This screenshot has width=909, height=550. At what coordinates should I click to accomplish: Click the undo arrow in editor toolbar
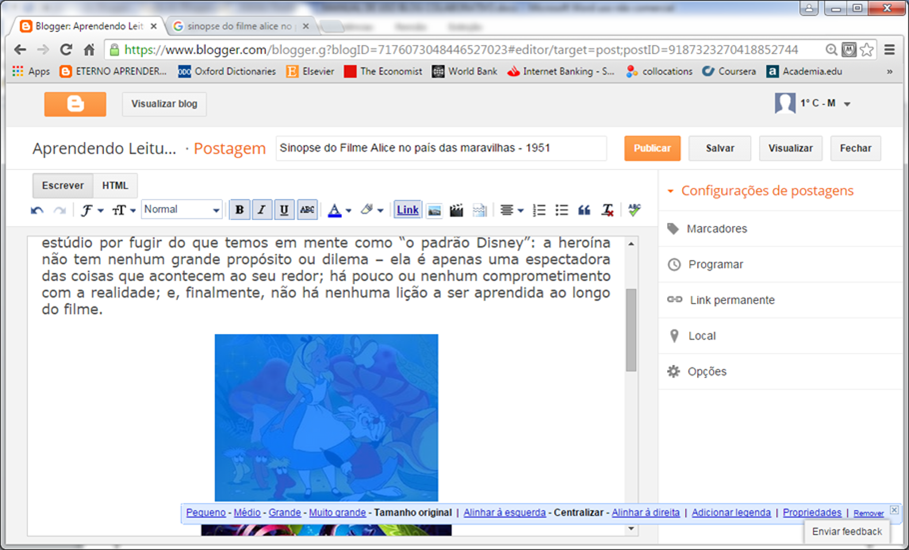[x=37, y=210]
